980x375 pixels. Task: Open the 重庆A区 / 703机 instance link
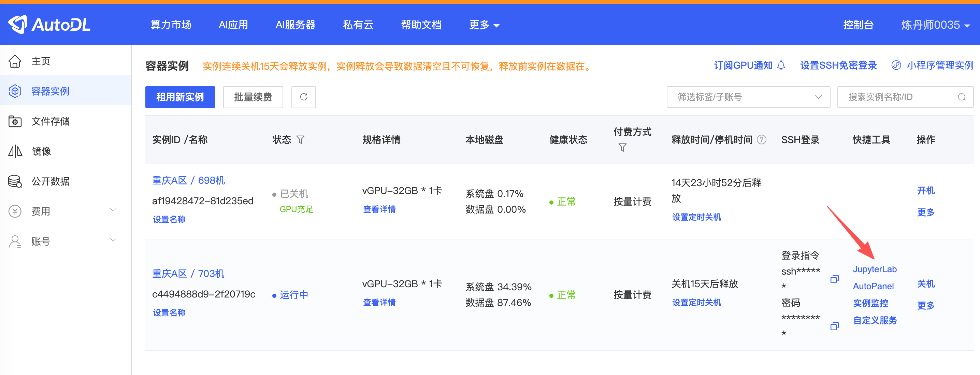188,274
